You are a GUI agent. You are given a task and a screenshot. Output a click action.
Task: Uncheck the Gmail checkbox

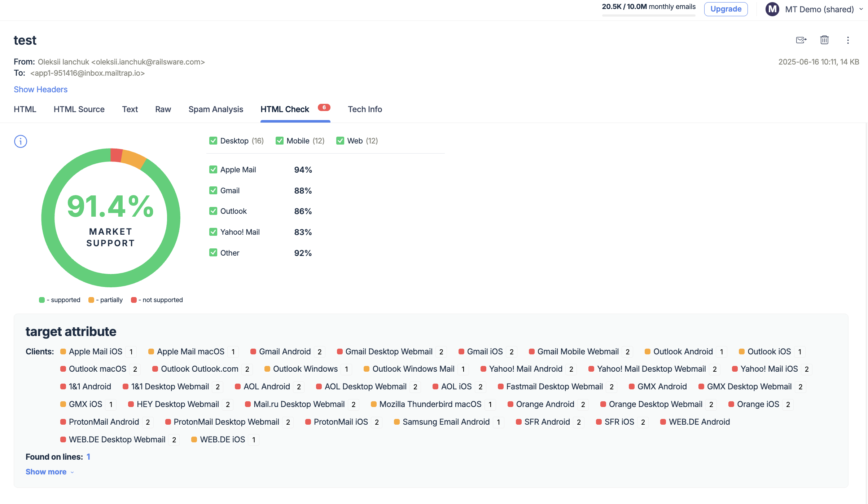(213, 190)
